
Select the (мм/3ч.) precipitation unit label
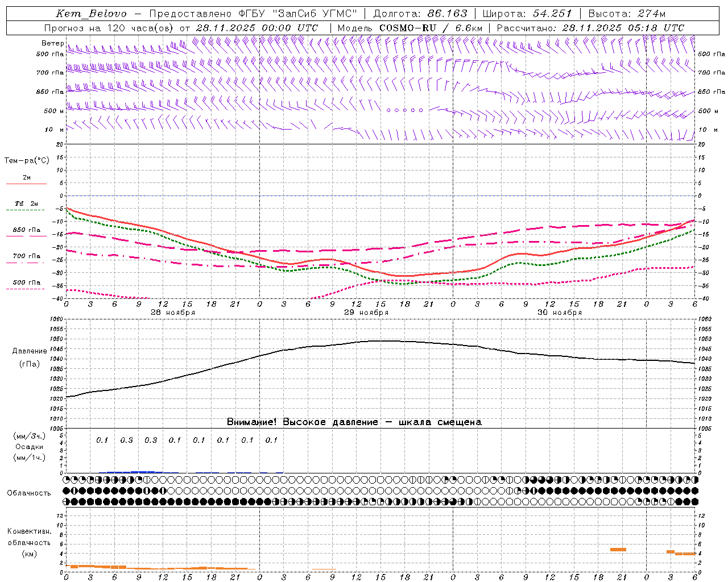coord(30,436)
